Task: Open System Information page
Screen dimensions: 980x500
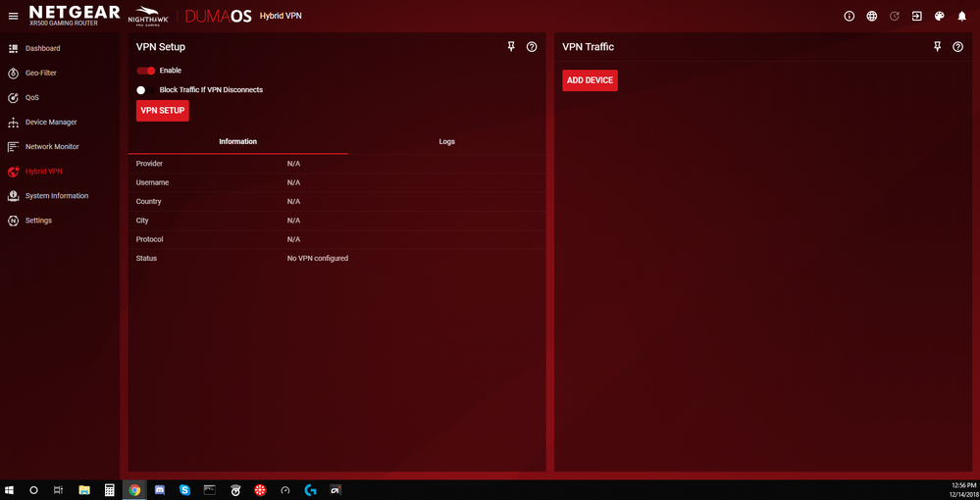Action: coord(57,196)
